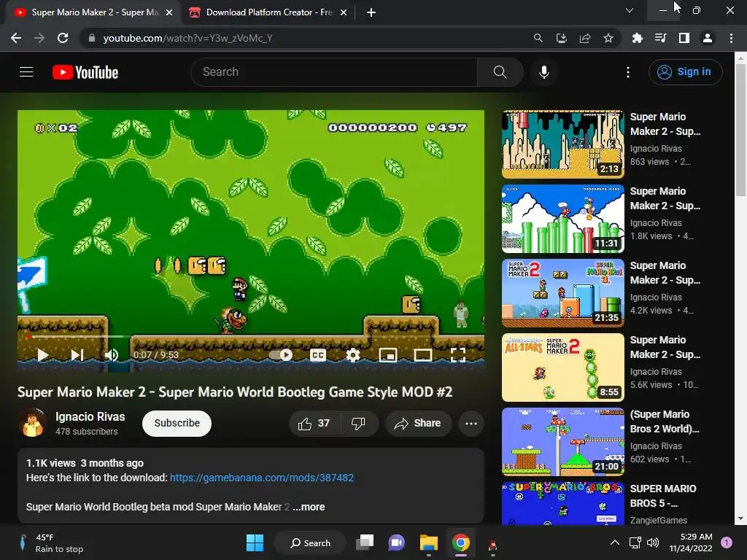Share this page icon in address bar
747x560 pixels.
click(584, 38)
